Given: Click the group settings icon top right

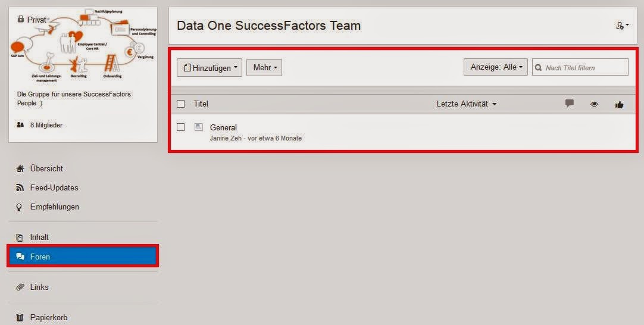Looking at the screenshot, I should [x=621, y=26].
